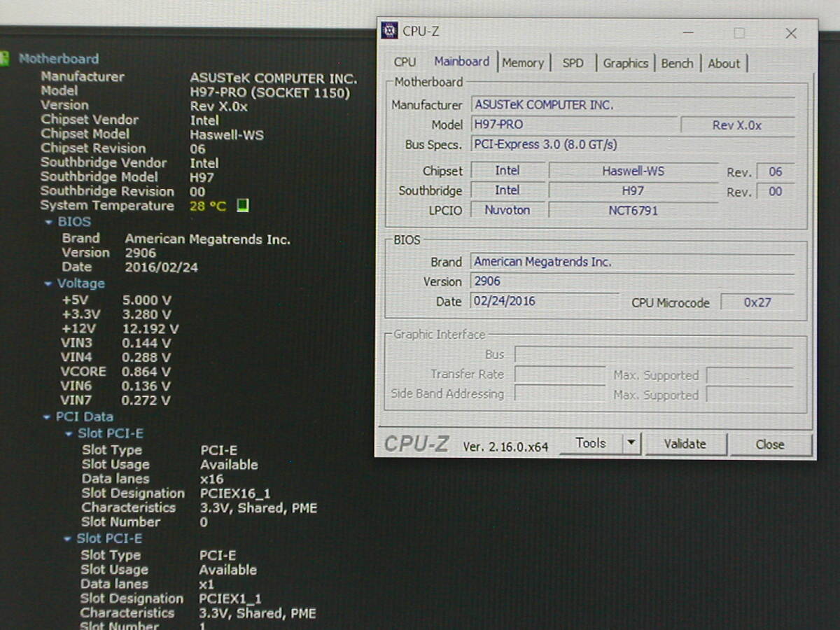The image size is (840, 630).
Task: Click the VCORE 0.864 V voltage row
Action: tap(115, 372)
